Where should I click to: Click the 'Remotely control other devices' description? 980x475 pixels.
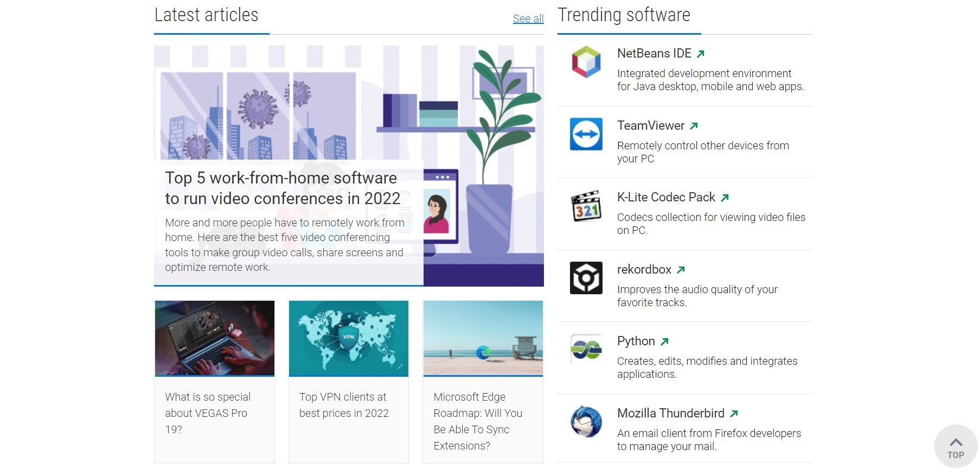[703, 152]
